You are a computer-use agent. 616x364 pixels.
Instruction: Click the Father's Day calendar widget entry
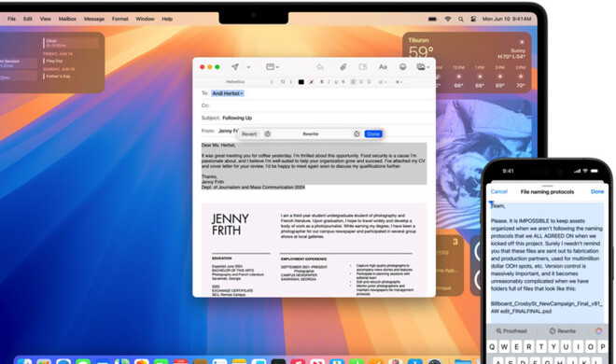[58, 77]
